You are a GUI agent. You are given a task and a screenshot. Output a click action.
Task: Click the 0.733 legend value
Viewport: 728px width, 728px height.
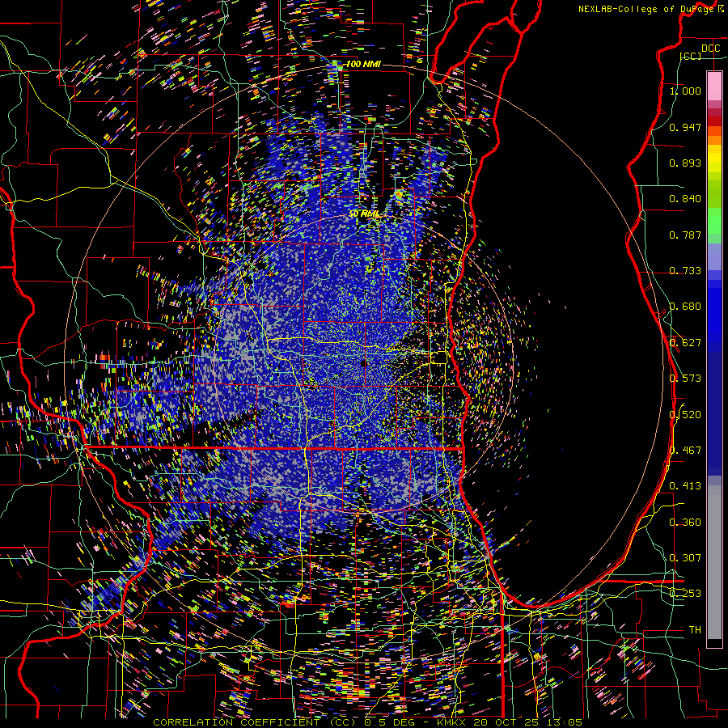[x=685, y=271]
